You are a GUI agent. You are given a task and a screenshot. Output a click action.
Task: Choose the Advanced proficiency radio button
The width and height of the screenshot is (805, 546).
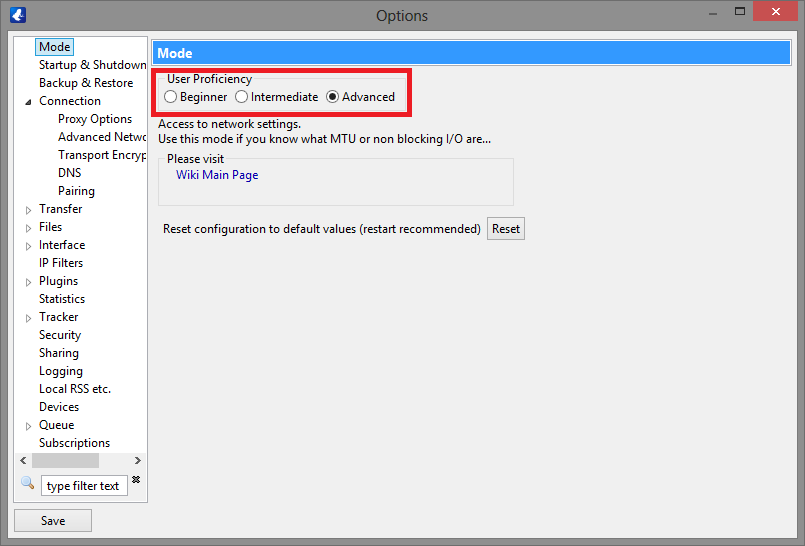click(333, 97)
